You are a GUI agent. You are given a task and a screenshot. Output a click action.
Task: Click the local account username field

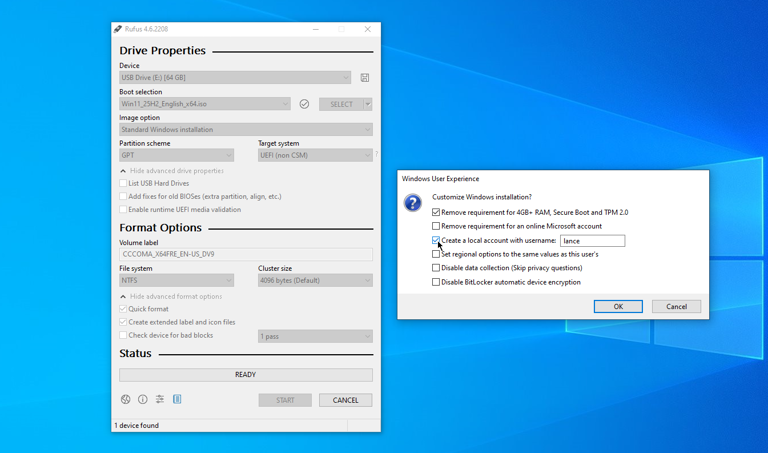click(x=592, y=241)
